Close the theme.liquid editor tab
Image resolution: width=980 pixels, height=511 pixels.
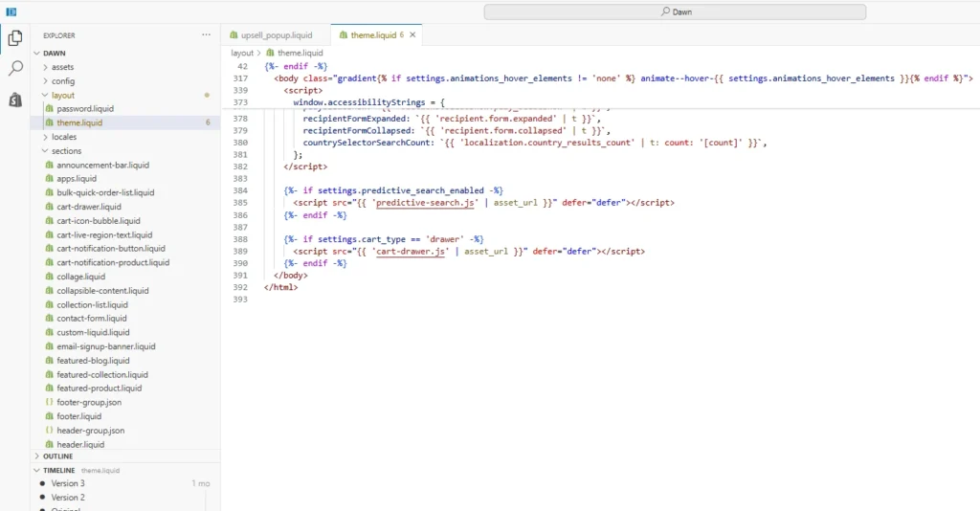412,35
